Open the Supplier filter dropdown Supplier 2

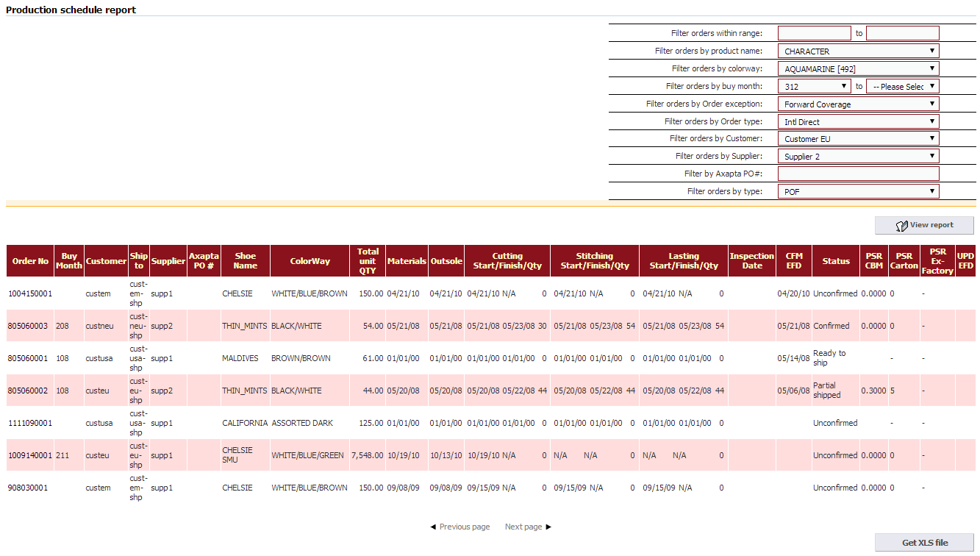[859, 157]
